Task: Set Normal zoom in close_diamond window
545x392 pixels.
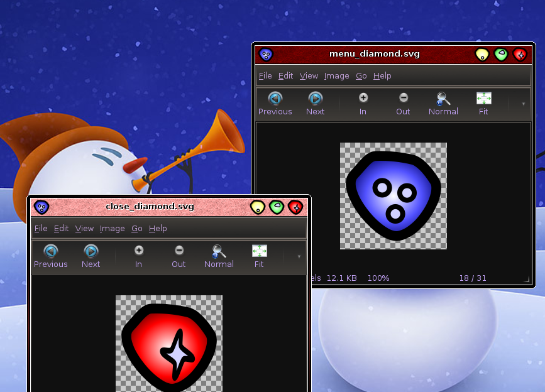Action: tap(219, 256)
